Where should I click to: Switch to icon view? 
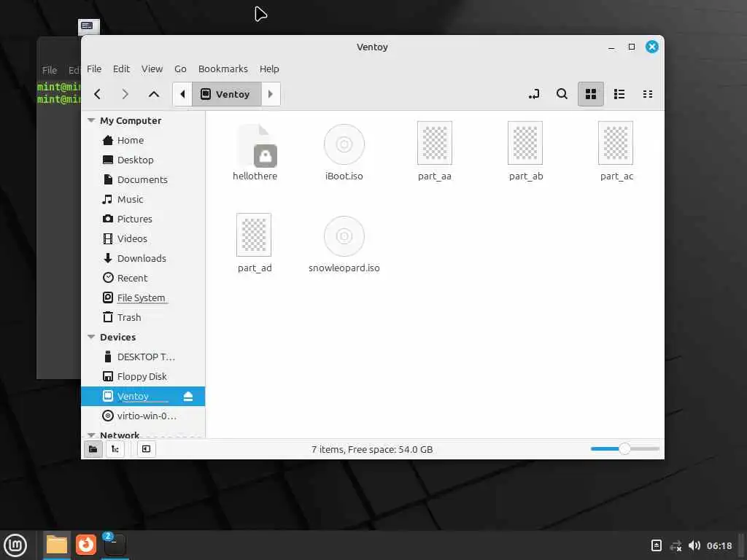[591, 94]
